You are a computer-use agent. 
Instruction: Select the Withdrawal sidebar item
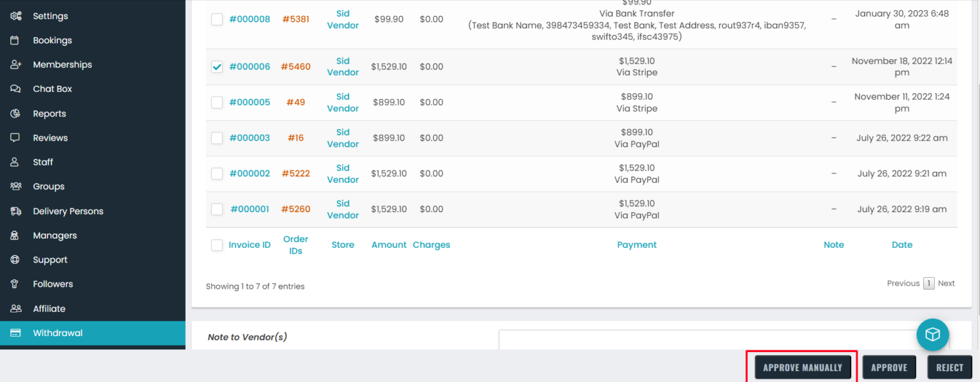[x=58, y=332]
